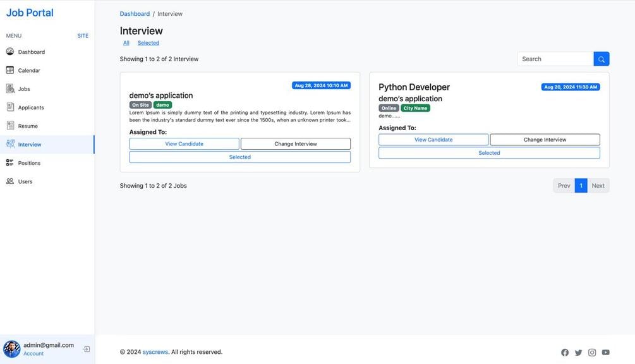Switch to the Selected filter tab

click(x=148, y=43)
